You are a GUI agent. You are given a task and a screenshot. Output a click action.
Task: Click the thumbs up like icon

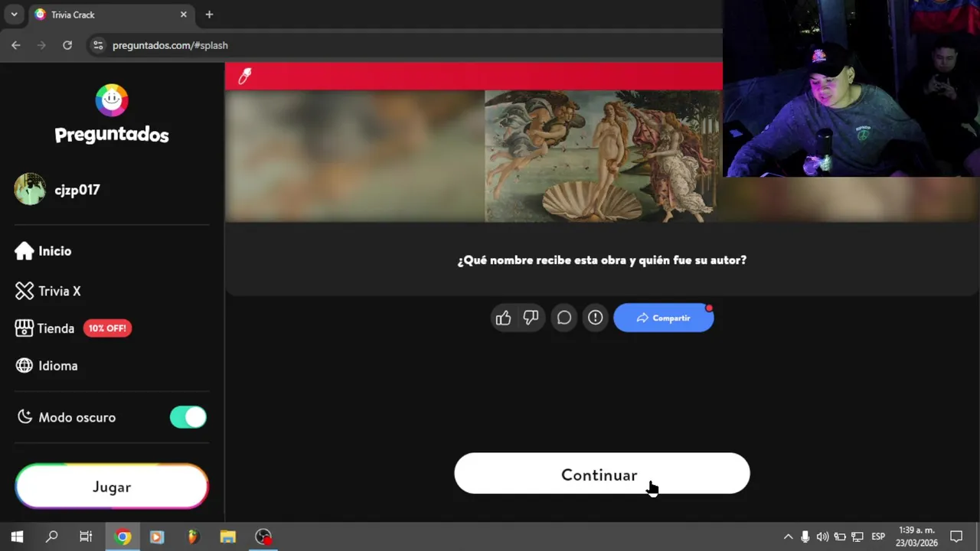point(503,318)
